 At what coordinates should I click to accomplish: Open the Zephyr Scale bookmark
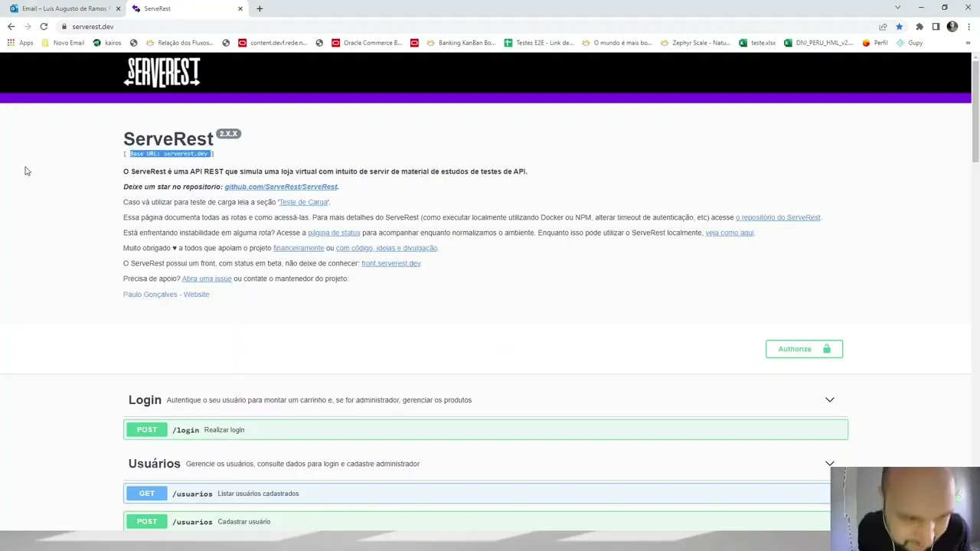point(695,43)
